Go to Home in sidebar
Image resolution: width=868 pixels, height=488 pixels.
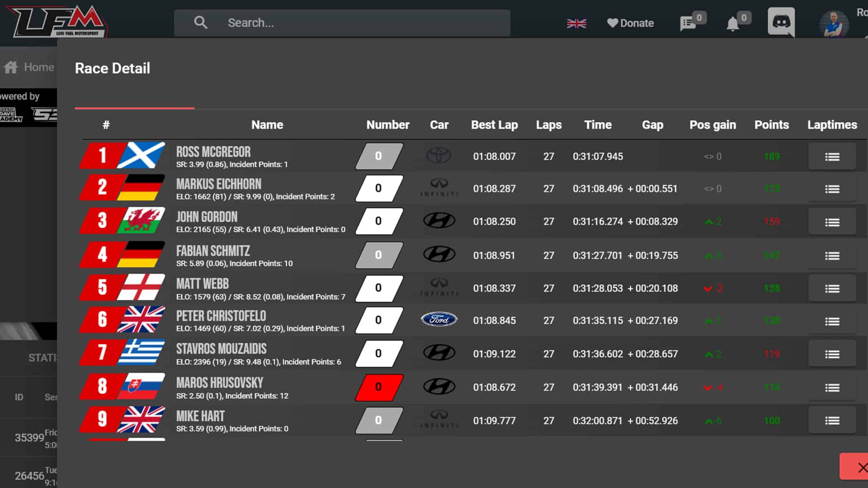[x=30, y=67]
